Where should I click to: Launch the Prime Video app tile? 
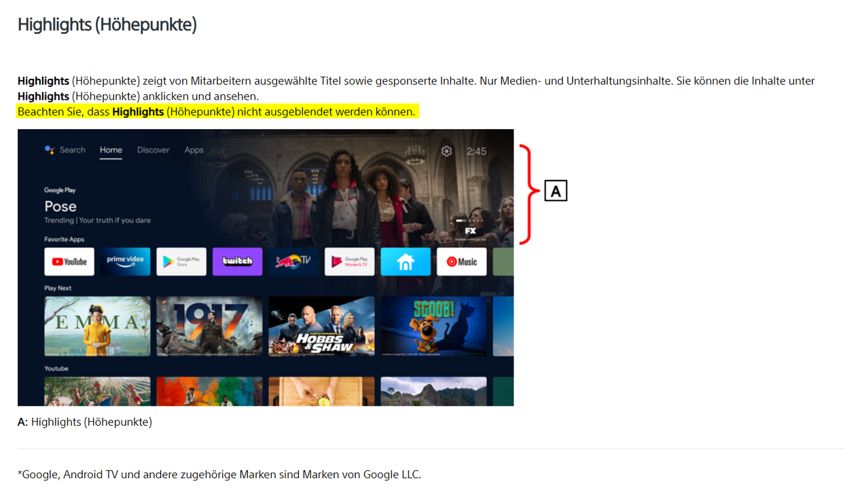pos(125,262)
